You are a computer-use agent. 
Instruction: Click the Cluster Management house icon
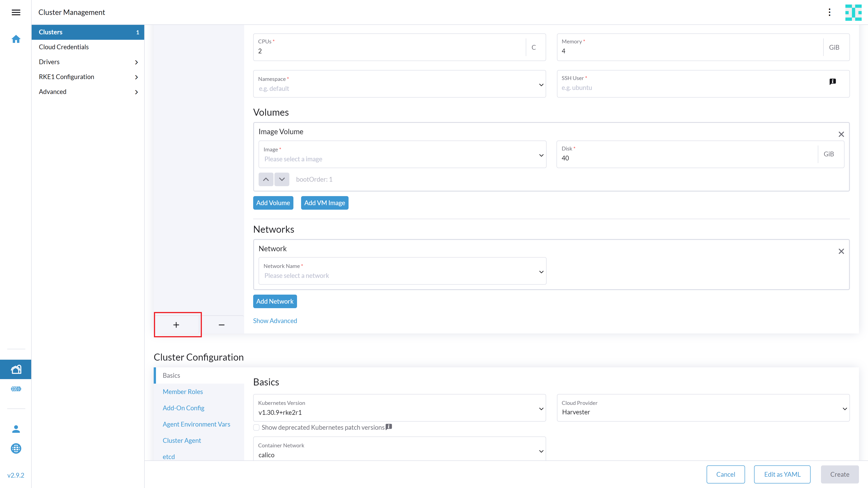point(16,369)
